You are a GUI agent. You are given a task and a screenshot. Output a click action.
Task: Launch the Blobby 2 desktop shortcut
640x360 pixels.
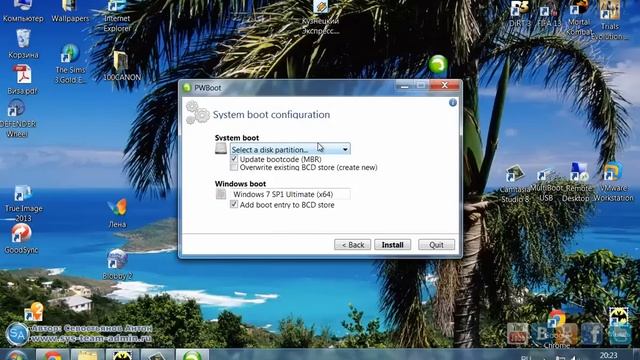click(x=117, y=264)
